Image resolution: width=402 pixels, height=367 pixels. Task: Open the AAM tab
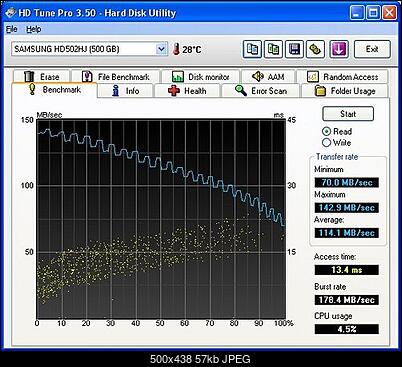(268, 77)
